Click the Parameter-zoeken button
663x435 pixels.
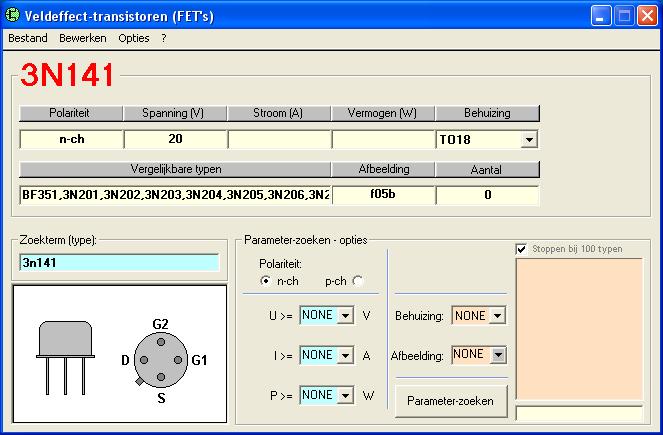451,401
